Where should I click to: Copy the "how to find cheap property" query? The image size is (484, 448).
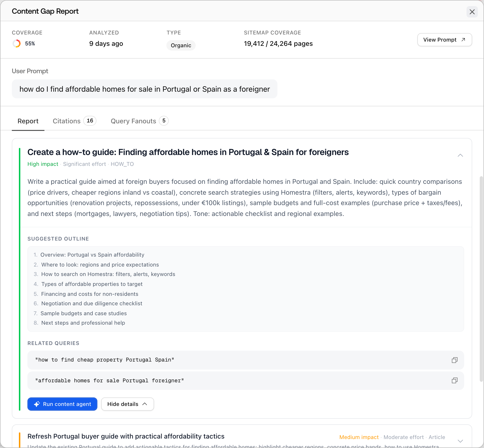(454, 360)
